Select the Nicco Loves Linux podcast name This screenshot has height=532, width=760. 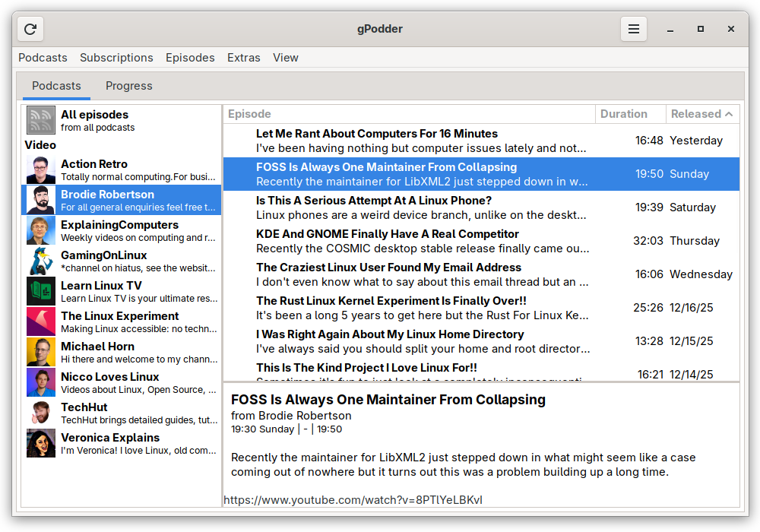110,377
